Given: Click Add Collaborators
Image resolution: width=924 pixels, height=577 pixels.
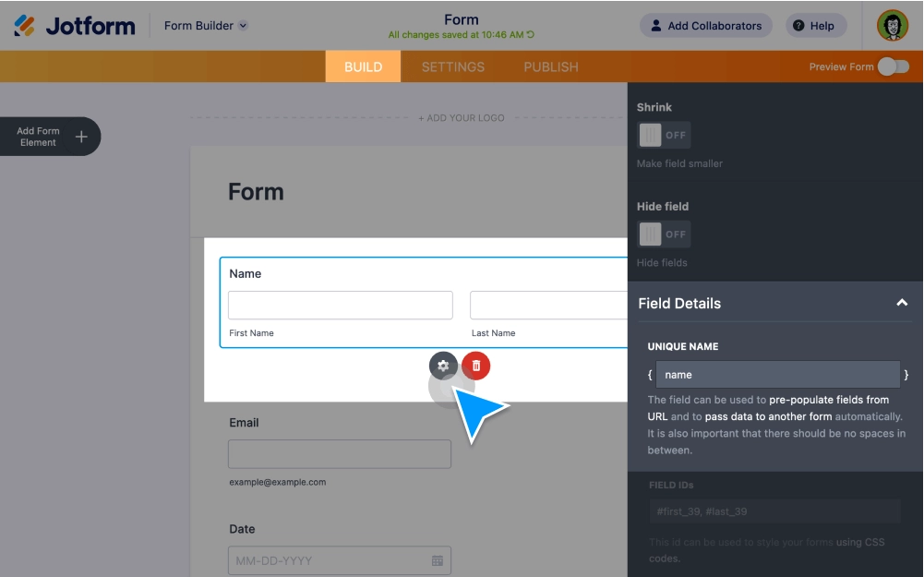Looking at the screenshot, I should [705, 25].
